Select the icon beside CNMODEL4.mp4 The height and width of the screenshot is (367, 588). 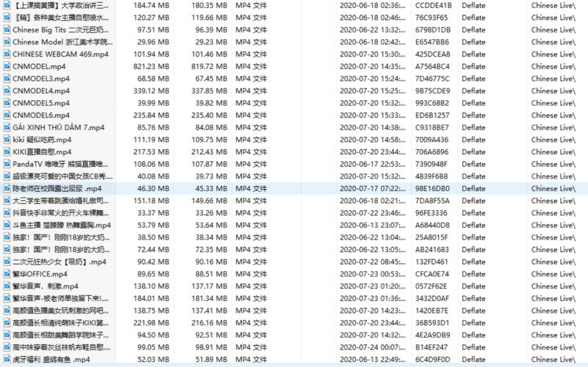6,90
